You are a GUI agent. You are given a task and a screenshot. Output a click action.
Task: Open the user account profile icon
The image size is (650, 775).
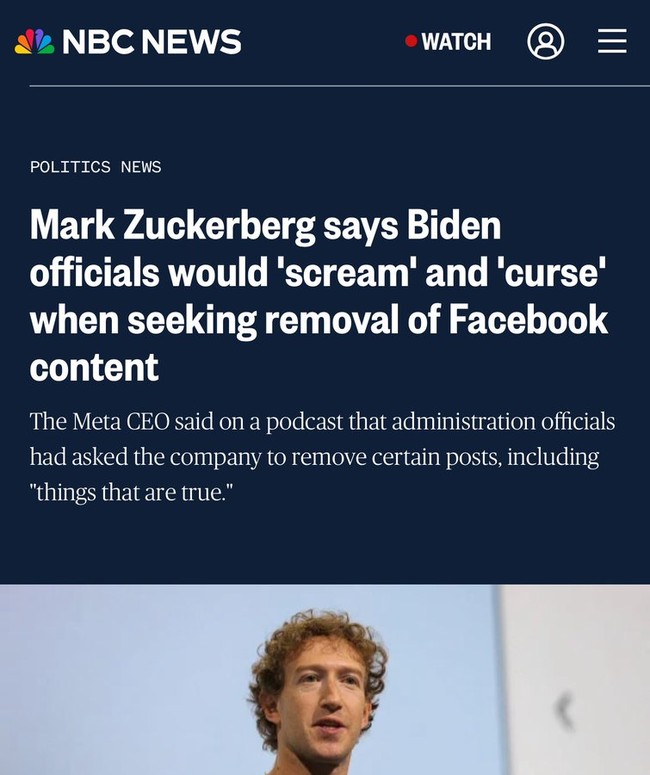[x=545, y=42]
